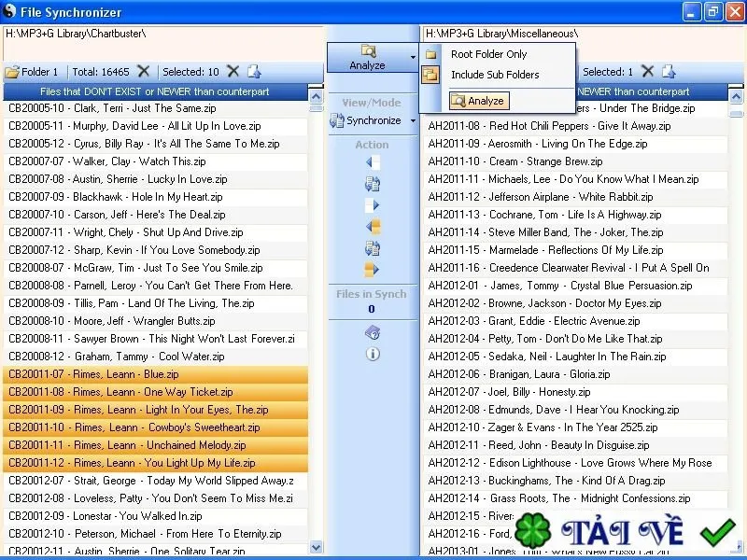
Task: Open the help question-mark icon
Action: tap(373, 333)
